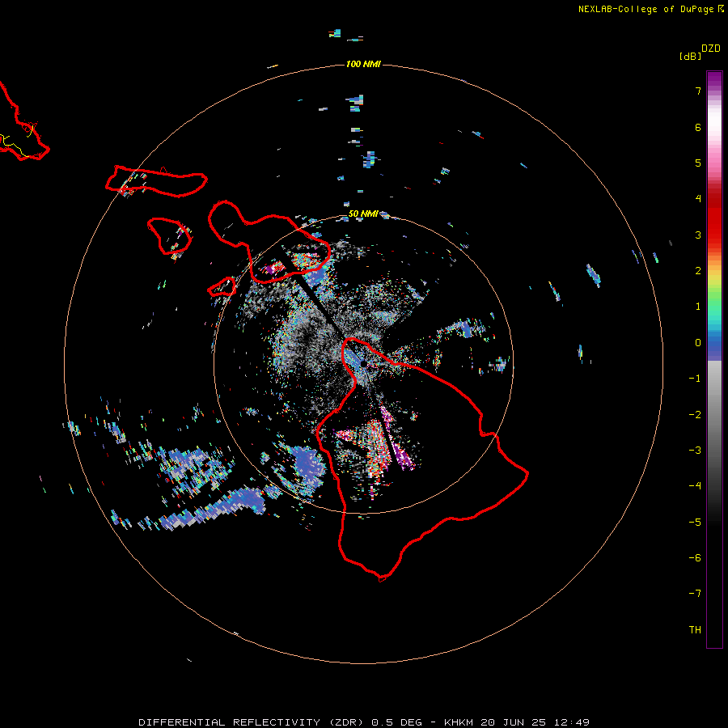Click the TH threshold label on legend

(695, 630)
